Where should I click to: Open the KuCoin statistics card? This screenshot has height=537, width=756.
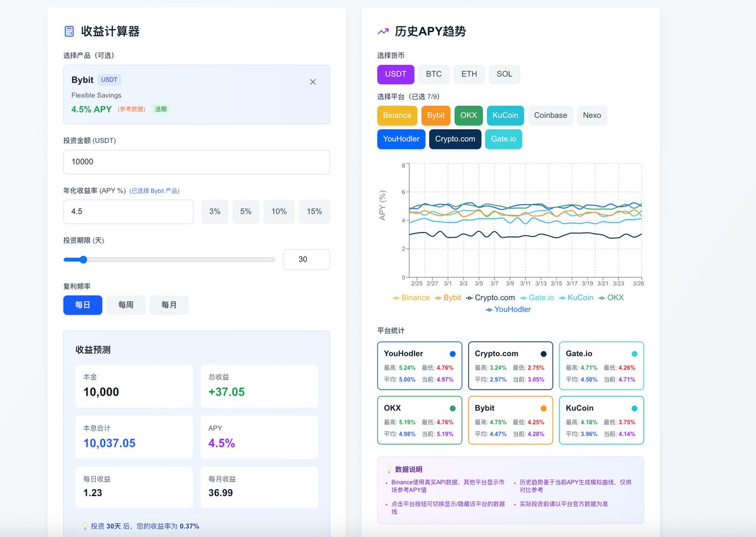pos(602,420)
